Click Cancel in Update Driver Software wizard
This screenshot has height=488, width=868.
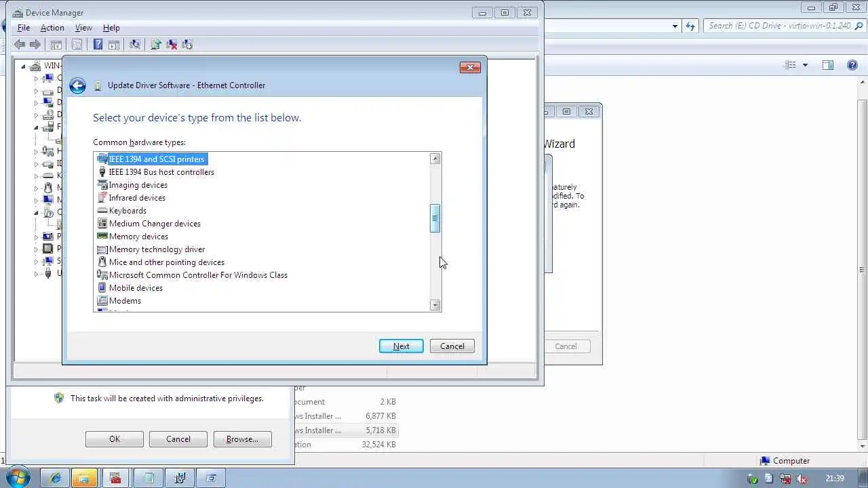(x=452, y=346)
